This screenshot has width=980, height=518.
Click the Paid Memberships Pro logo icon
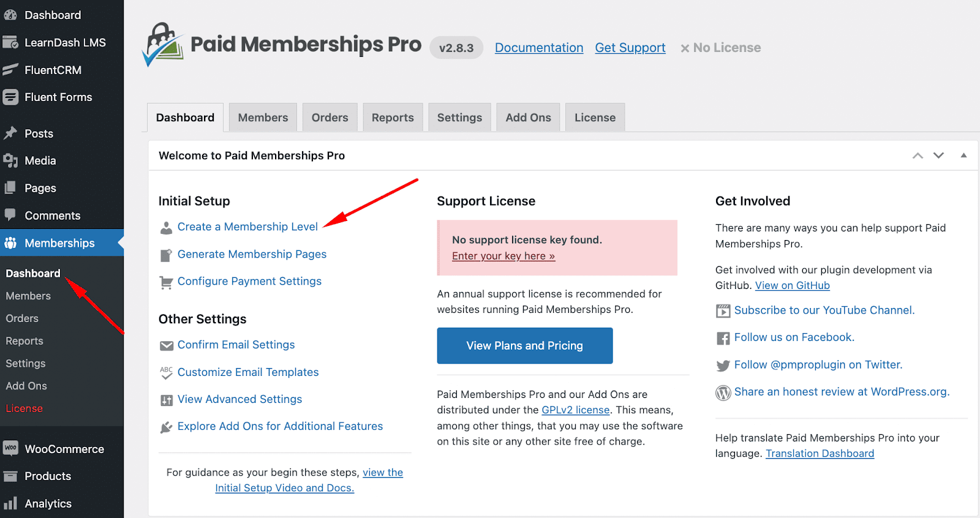click(162, 44)
